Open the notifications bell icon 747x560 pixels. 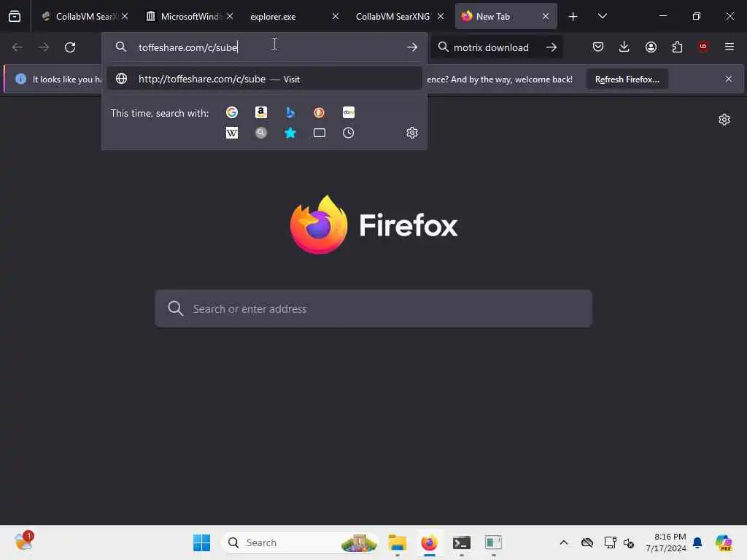pyautogui.click(x=697, y=542)
